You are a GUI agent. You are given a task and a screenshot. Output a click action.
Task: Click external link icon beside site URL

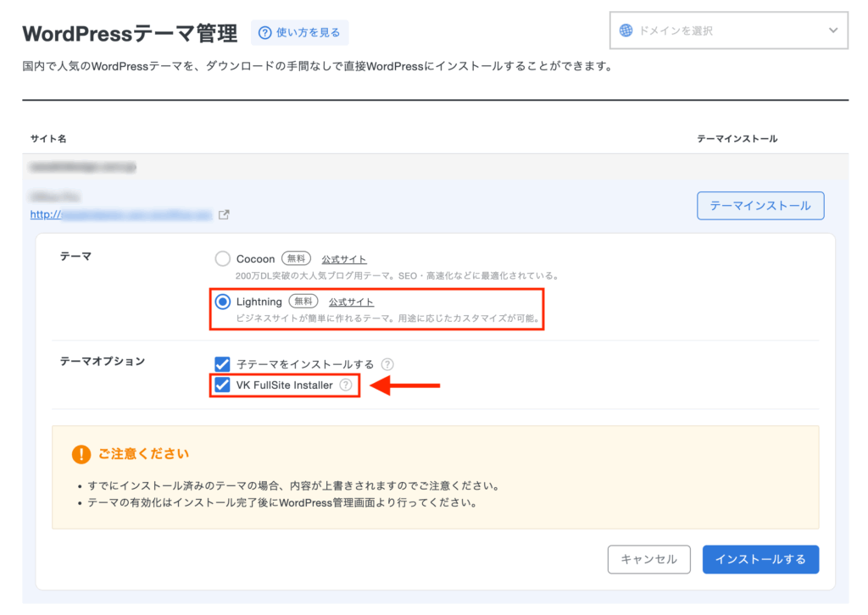[x=224, y=214]
